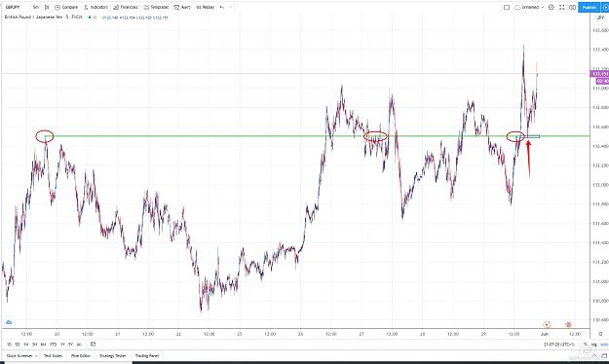Click the JPY currency label on price axis
The height and width of the screenshot is (364, 609).
pos(600,18)
